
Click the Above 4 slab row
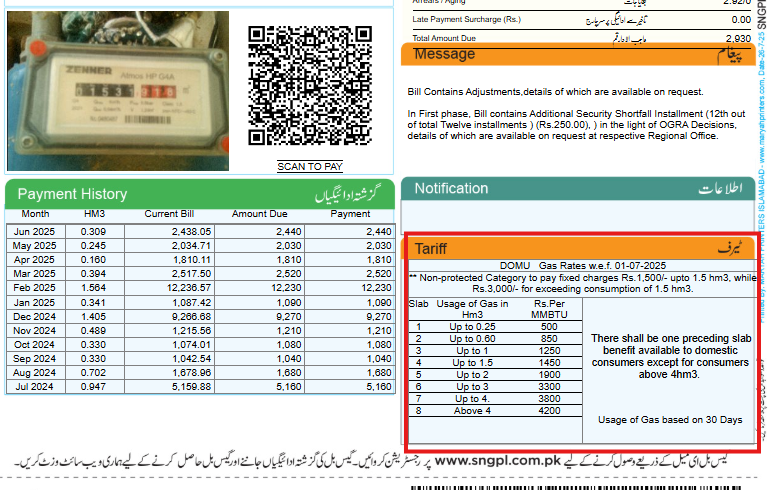[x=495, y=411]
